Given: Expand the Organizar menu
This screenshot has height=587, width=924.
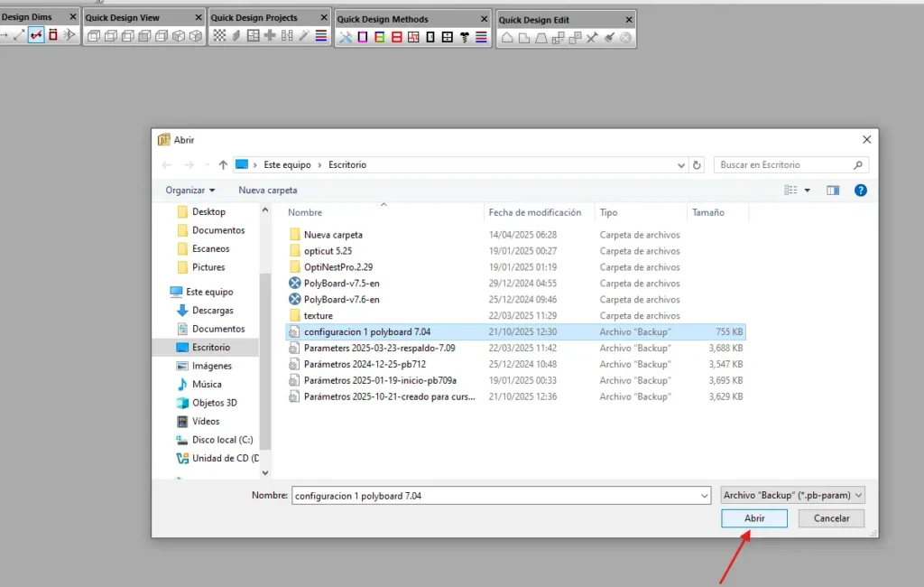Looking at the screenshot, I should [190, 191].
